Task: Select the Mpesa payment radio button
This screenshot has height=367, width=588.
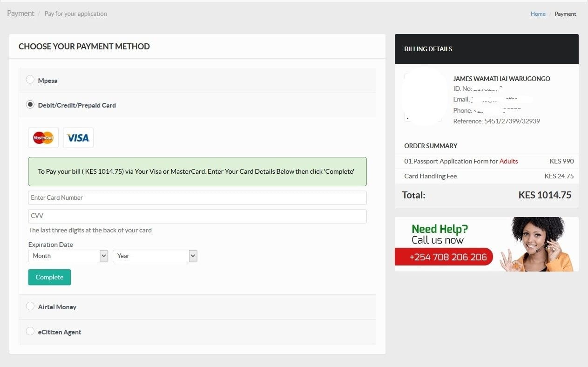Action: point(30,80)
